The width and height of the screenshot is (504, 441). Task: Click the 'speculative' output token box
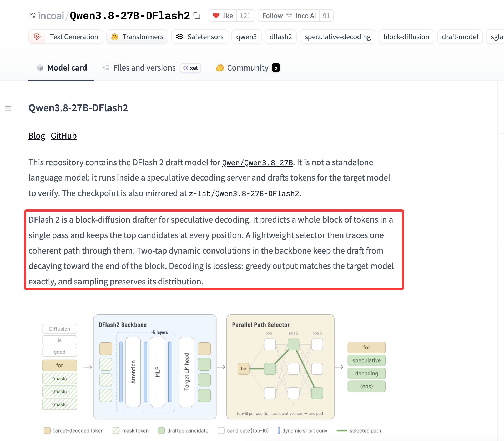click(x=366, y=360)
